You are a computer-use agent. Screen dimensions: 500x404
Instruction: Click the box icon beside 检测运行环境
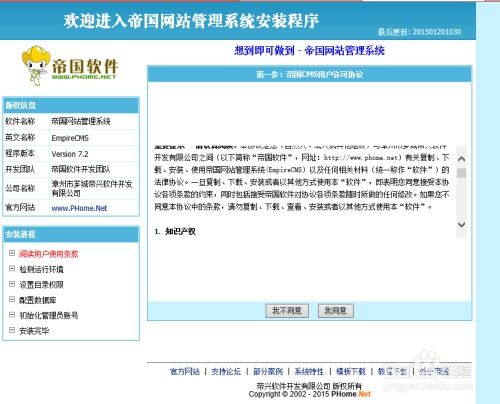point(12,268)
